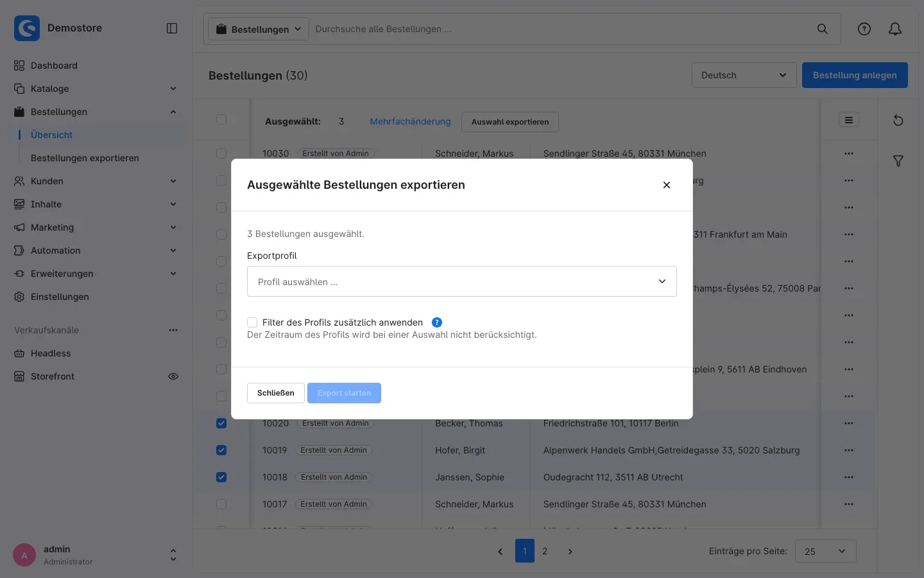
Task: Expand the Kunden menu
Action: pyautogui.click(x=95, y=181)
